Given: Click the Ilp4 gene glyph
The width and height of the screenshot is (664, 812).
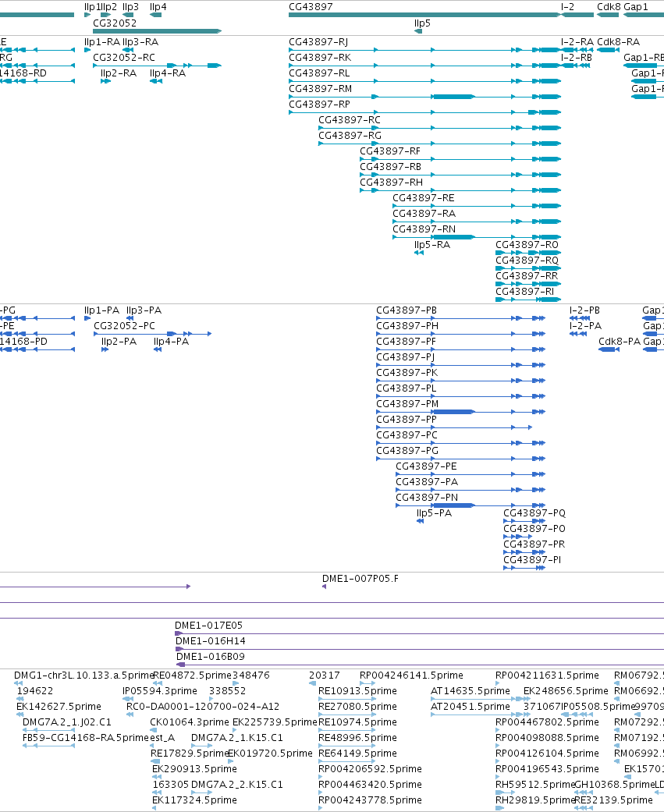Looking at the screenshot, I should pos(155,15).
